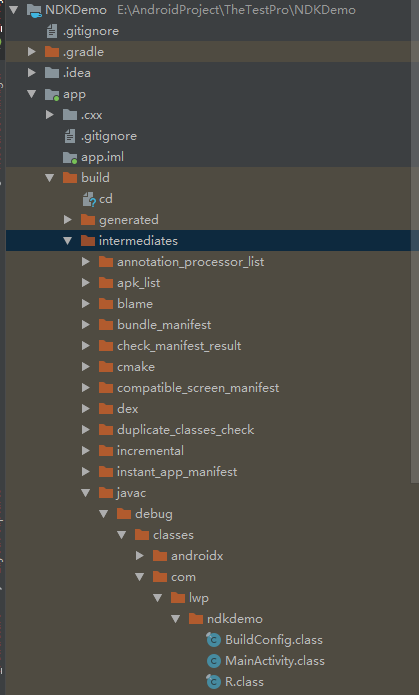Select the incremental folder label
This screenshot has height=695, width=419.
150,451
